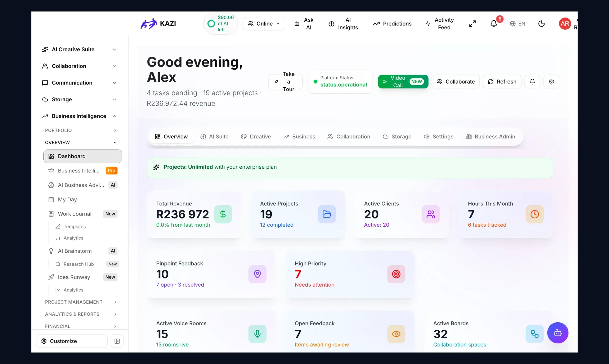Click the Platform Status card
Viewport: 609px width, 364px height.
click(x=340, y=81)
